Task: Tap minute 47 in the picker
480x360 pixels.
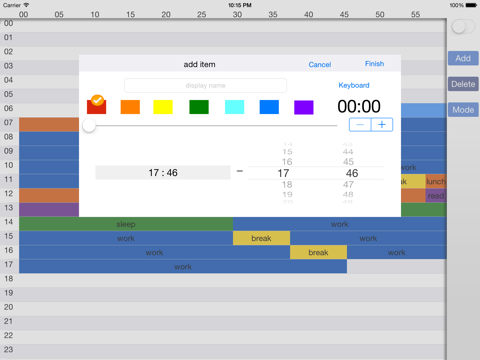Action: [348, 185]
